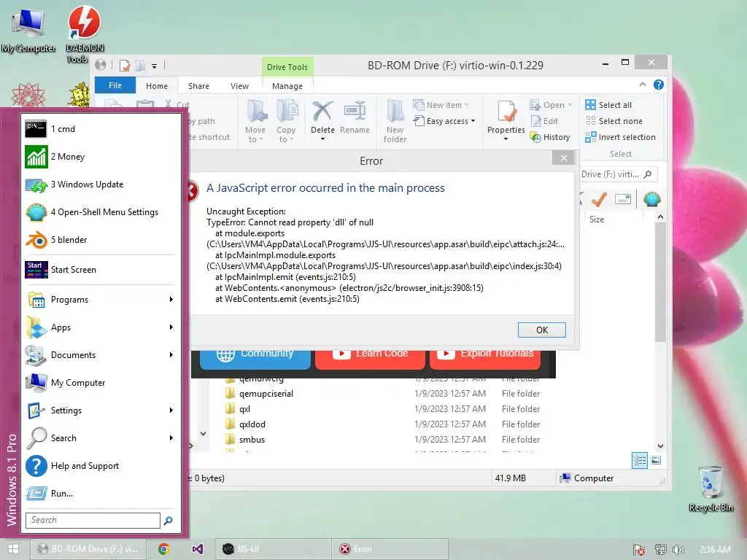Click Invert selection in the ribbon
Image resolution: width=747 pixels, height=560 pixels.
(x=620, y=137)
